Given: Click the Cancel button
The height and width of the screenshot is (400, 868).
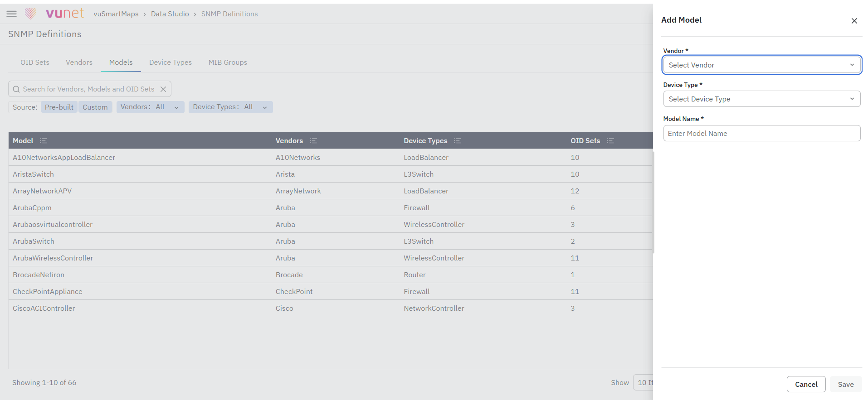Looking at the screenshot, I should (806, 385).
